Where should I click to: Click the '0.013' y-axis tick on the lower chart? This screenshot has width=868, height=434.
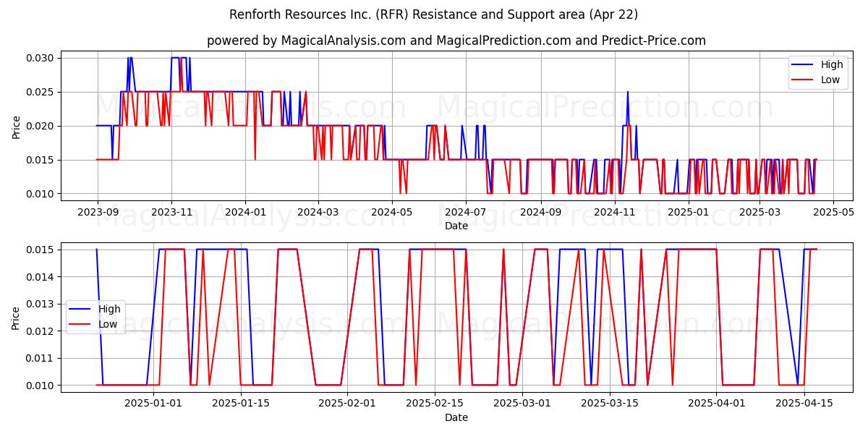[40, 304]
